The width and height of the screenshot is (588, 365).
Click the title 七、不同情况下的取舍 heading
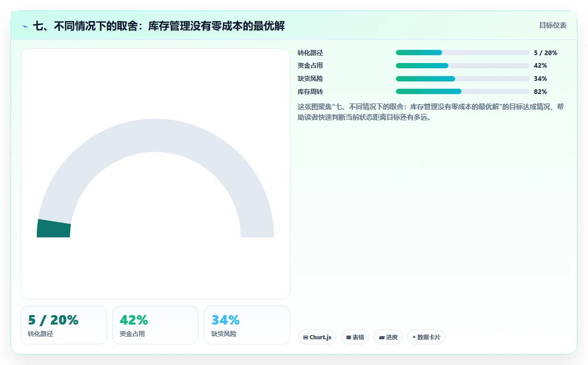pos(159,26)
